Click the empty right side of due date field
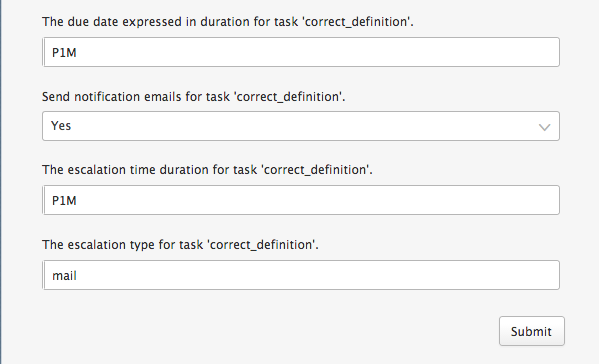Viewport: 599px width, 364px height. 420,52
